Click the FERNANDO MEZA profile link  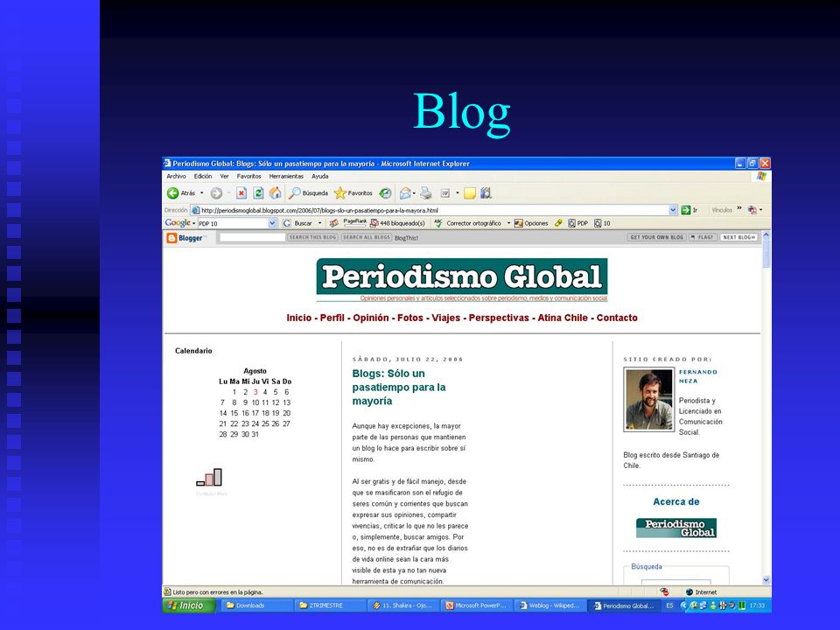698,376
